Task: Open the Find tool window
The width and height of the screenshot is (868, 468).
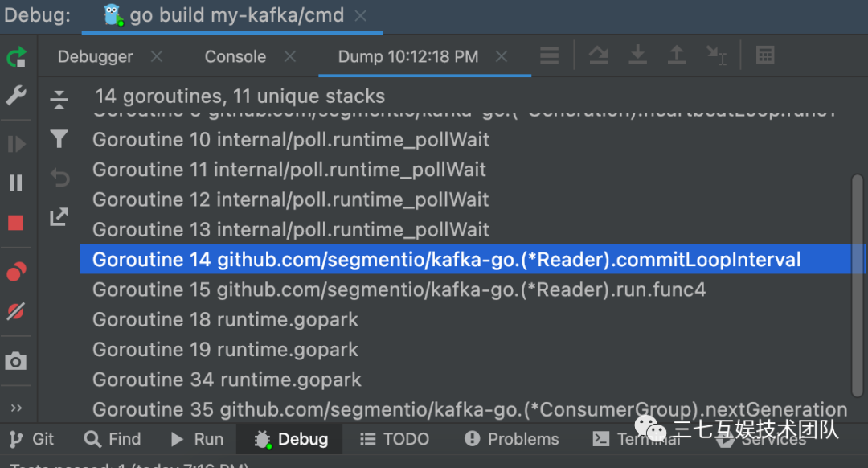Action: point(113,439)
